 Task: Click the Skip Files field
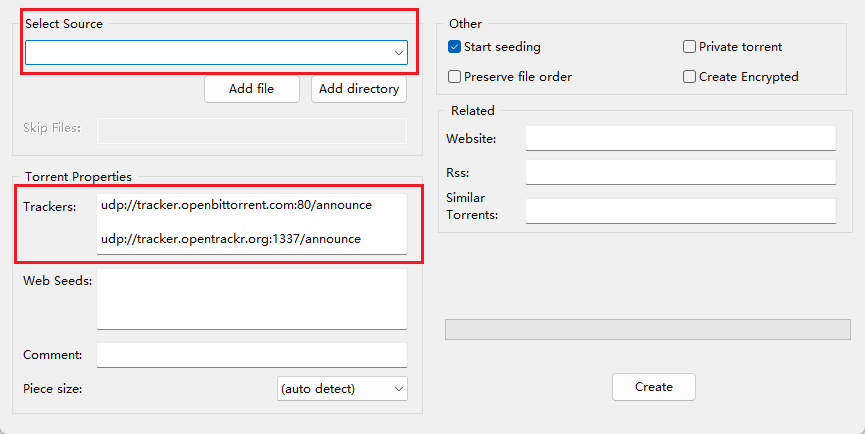point(251,130)
